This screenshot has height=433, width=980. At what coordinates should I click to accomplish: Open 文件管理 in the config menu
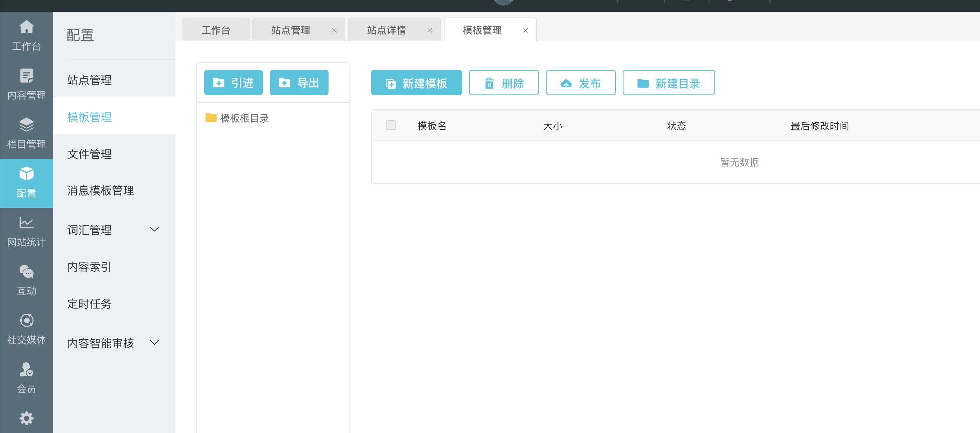89,154
